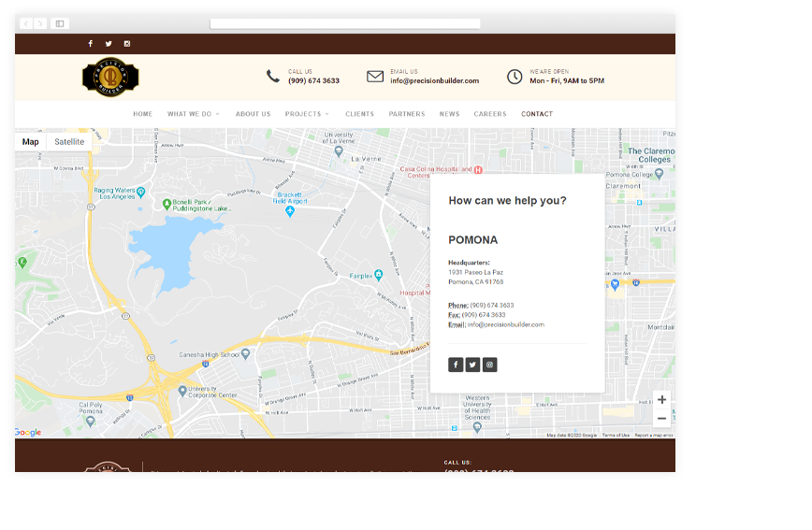Open the Partners menu item

tap(407, 114)
